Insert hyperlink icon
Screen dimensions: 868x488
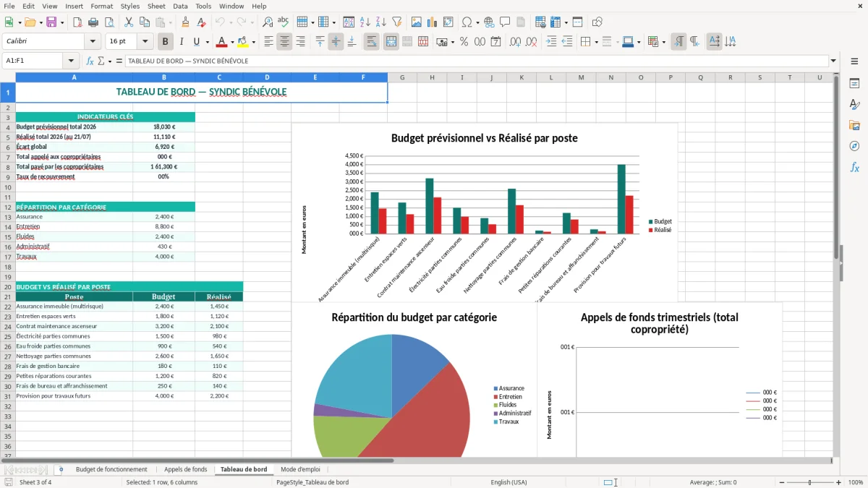[489, 22]
